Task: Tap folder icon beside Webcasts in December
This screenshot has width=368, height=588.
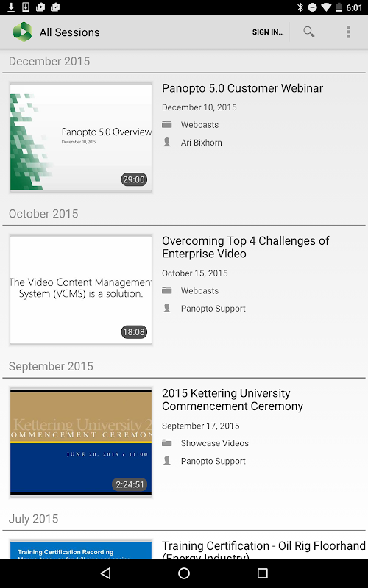Action: (x=167, y=124)
